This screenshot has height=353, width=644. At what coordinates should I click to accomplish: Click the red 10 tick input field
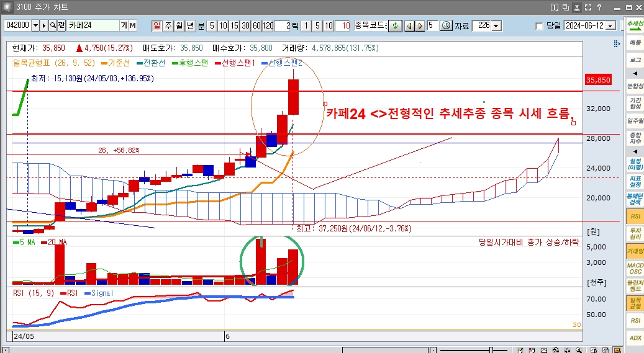click(342, 26)
